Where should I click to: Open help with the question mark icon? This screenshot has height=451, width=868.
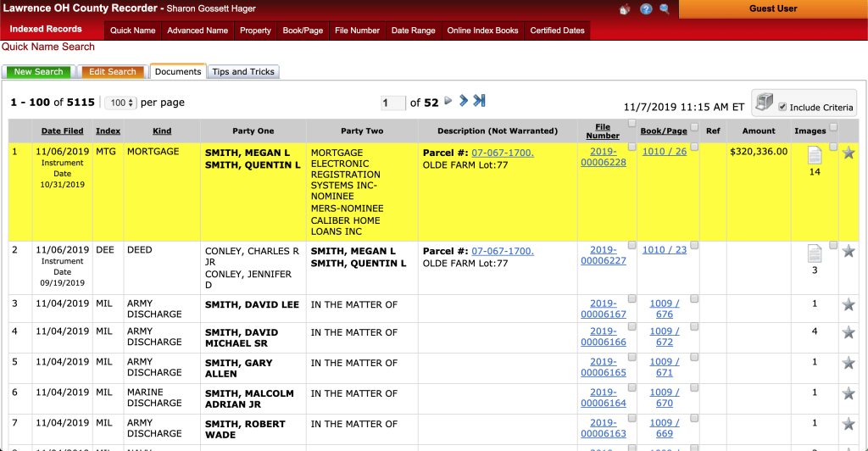coord(645,8)
